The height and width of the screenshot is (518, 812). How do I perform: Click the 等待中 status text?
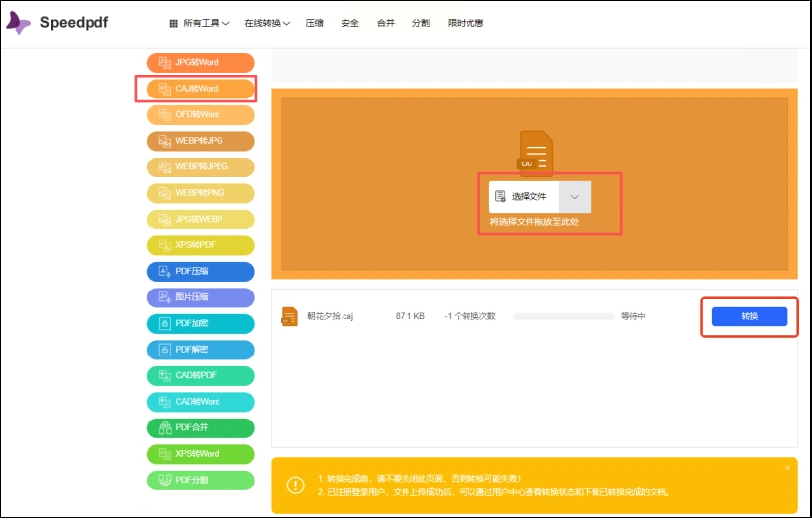tap(633, 316)
